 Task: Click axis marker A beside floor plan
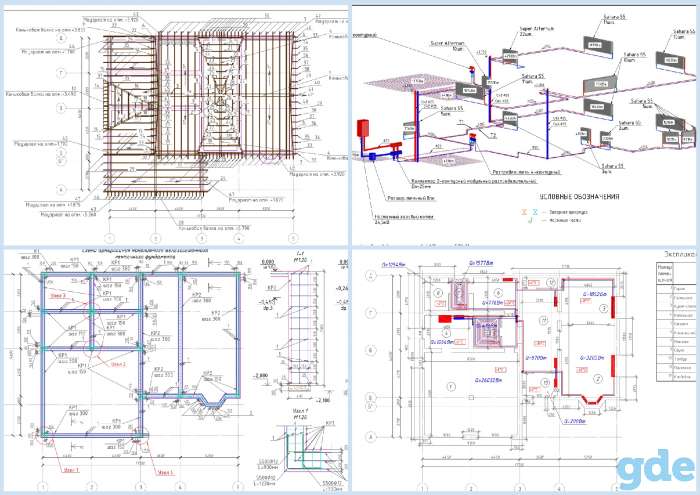pyautogui.click(x=371, y=437)
